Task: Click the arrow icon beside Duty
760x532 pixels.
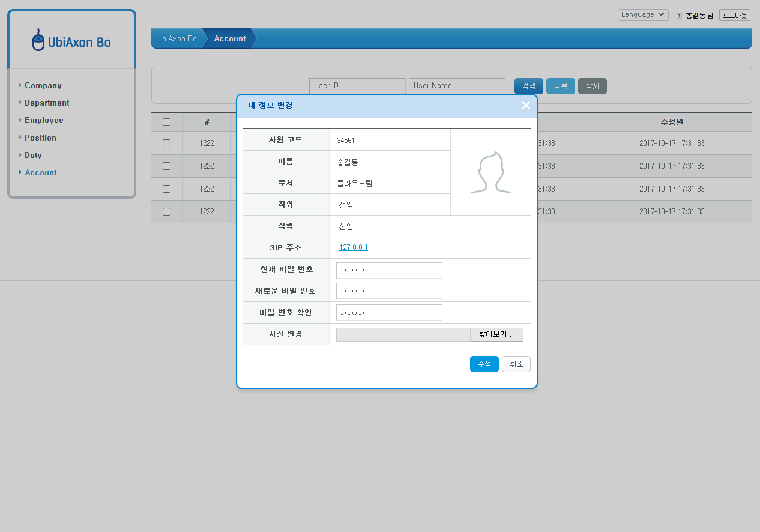Action: pyautogui.click(x=20, y=155)
